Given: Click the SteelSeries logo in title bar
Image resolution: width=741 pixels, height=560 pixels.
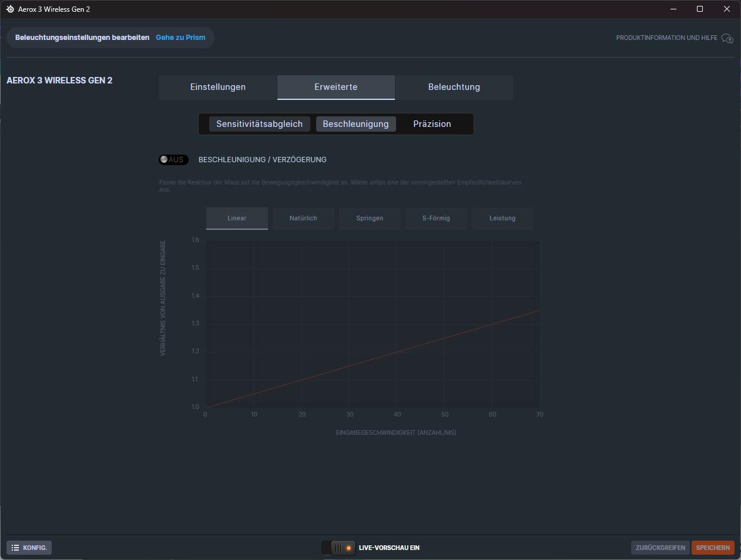Looking at the screenshot, I should (x=10, y=9).
